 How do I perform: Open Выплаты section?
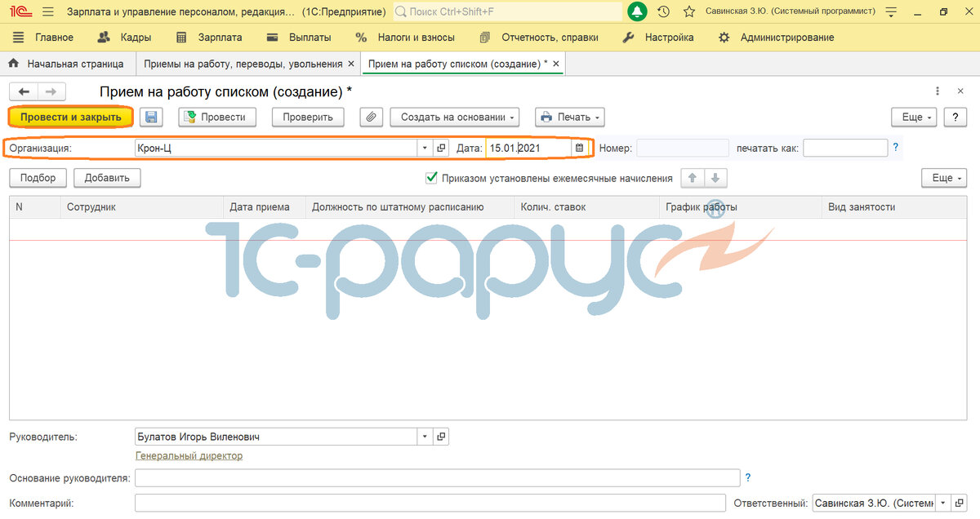299,38
